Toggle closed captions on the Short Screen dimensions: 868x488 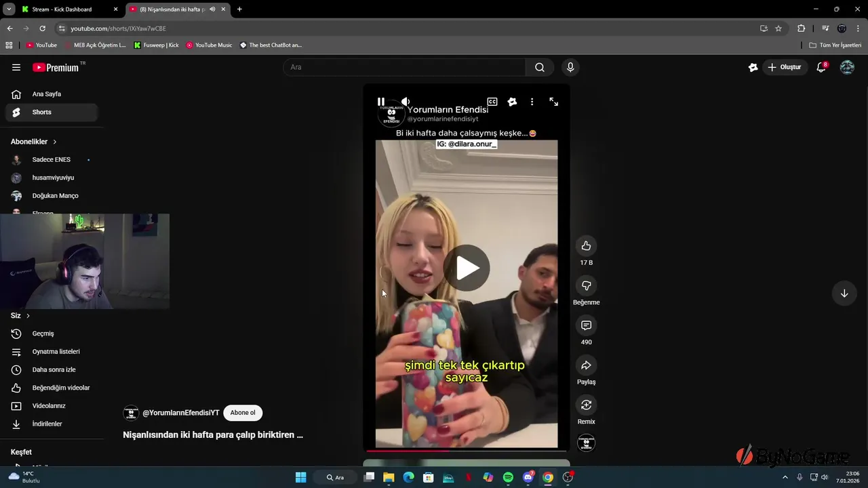point(492,102)
